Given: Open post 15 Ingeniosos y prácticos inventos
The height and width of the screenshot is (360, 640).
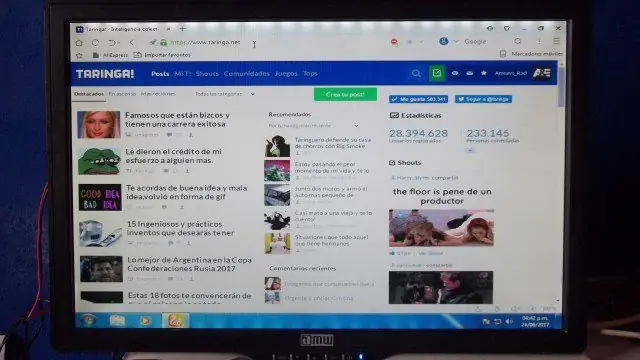Looking at the screenshot, I should coord(180,229).
